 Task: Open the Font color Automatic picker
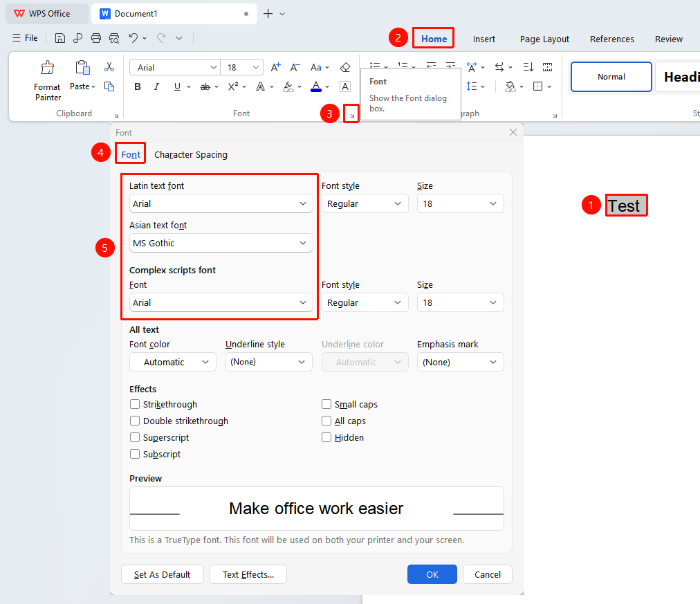click(173, 362)
